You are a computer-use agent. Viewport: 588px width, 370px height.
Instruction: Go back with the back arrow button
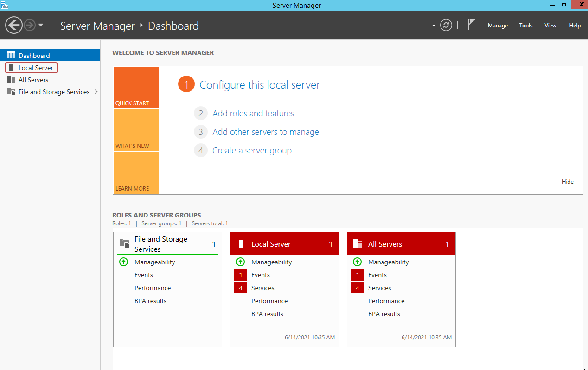(14, 25)
